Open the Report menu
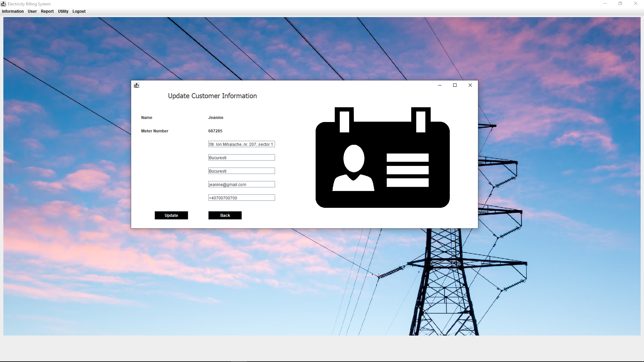 tap(47, 11)
